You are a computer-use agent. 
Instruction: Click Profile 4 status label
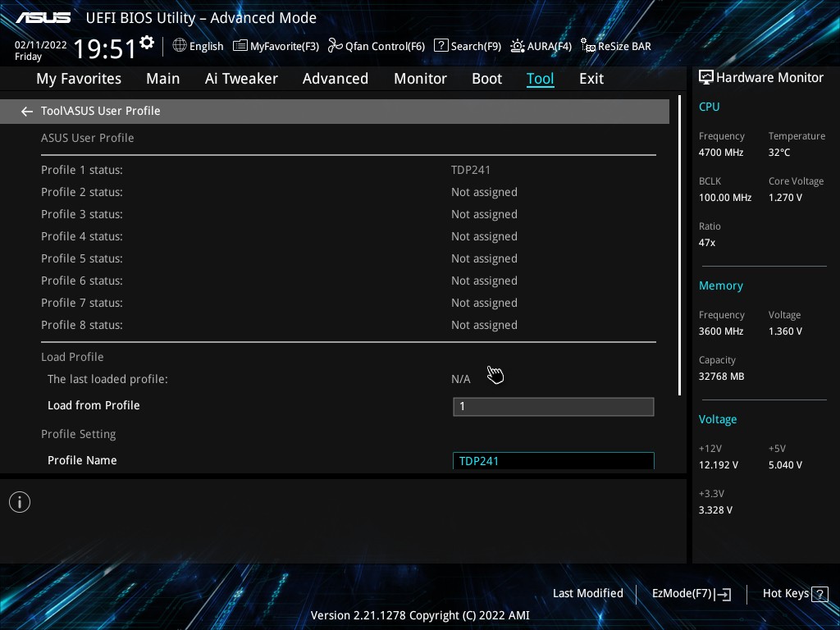tap(82, 236)
